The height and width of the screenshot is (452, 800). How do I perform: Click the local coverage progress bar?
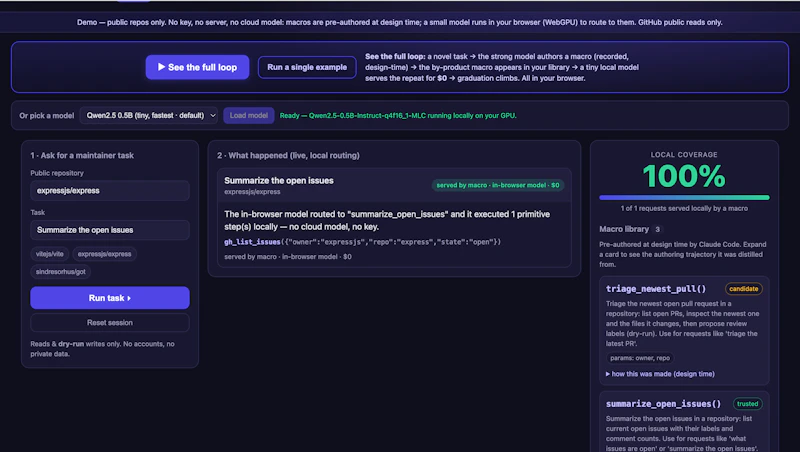pyautogui.click(x=684, y=197)
